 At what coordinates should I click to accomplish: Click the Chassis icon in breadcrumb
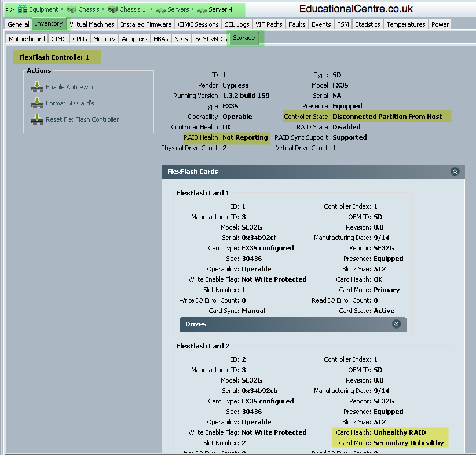(72, 10)
